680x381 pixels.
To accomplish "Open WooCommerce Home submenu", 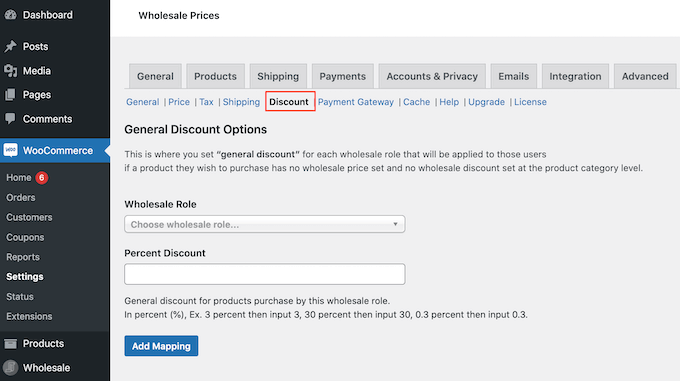I will [19, 178].
